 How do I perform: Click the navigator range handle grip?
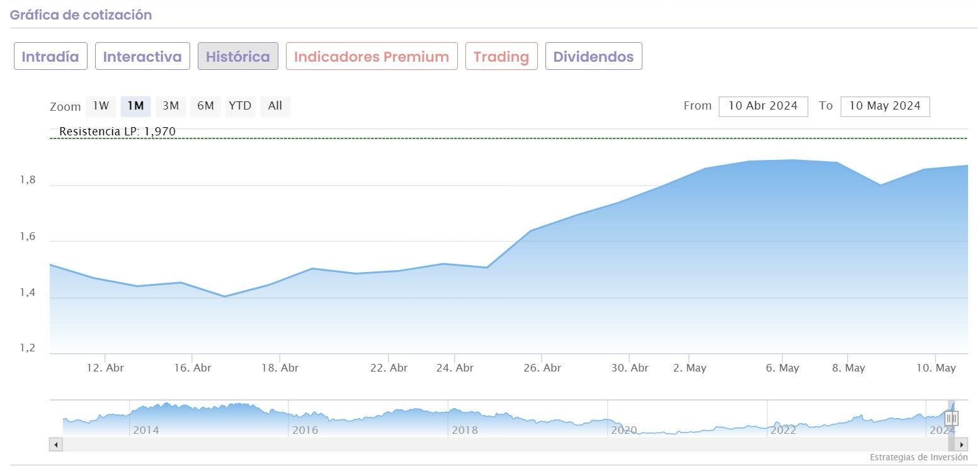[951, 418]
